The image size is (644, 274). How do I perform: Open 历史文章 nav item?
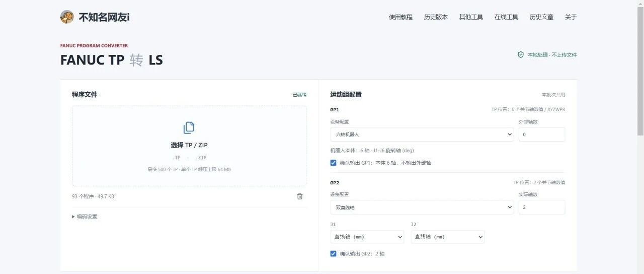coord(541,17)
